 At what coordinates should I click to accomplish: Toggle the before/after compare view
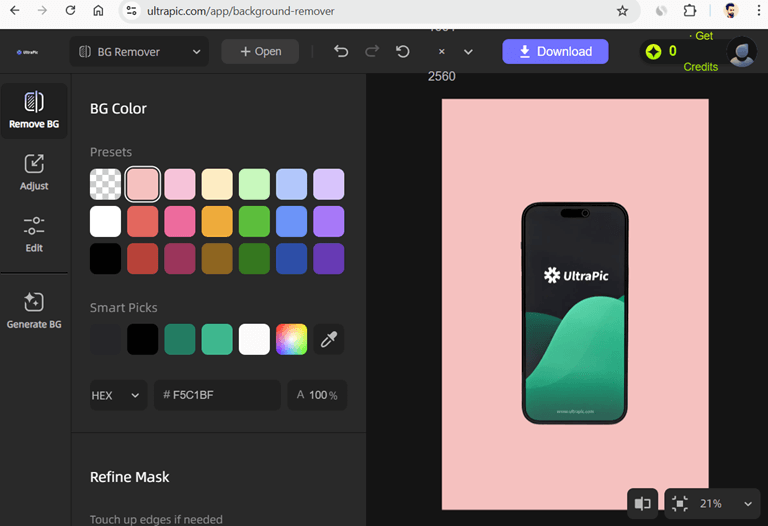pyautogui.click(x=642, y=503)
